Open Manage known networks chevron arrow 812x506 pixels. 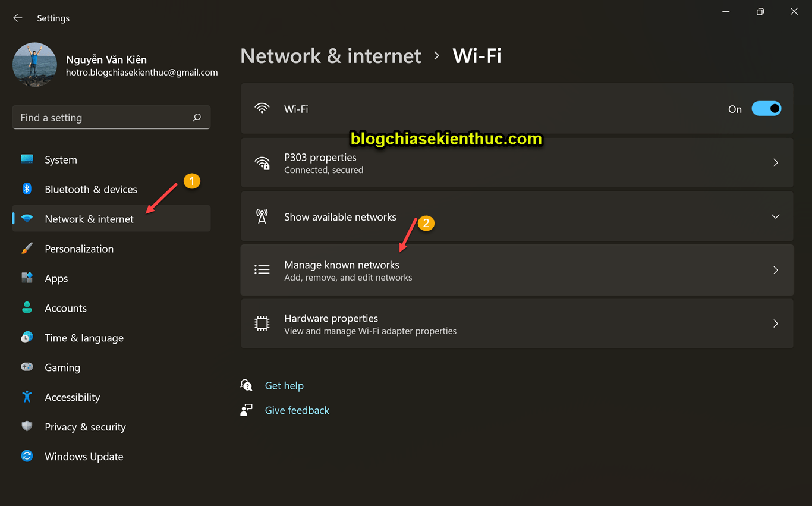[x=775, y=270]
